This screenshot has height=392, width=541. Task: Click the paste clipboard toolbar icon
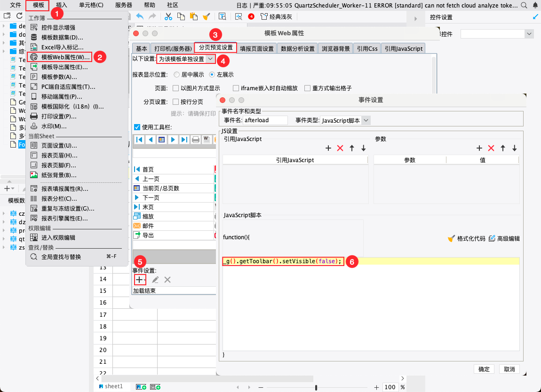(194, 16)
